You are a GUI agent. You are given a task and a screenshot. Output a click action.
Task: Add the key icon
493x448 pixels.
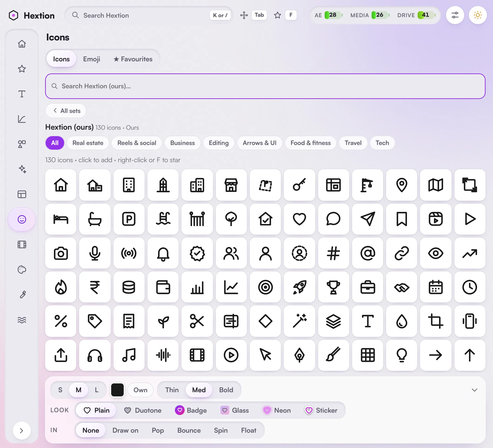[299, 185]
